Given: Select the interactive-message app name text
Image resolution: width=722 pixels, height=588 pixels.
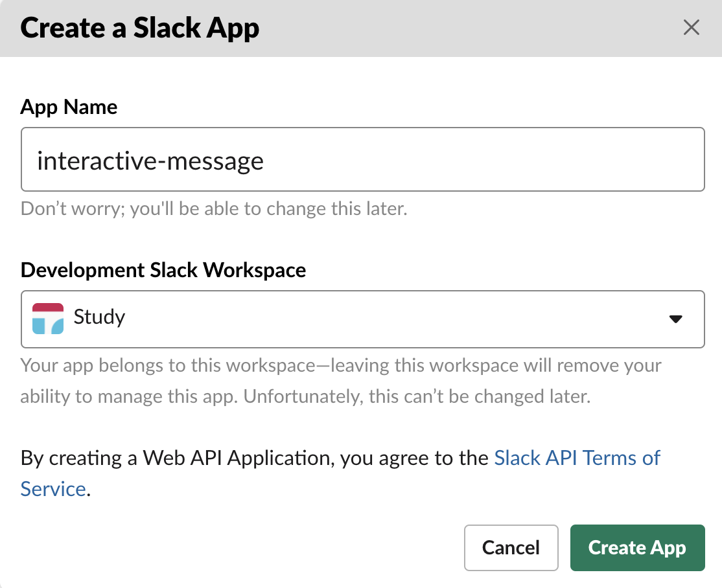Looking at the screenshot, I should click(x=150, y=160).
